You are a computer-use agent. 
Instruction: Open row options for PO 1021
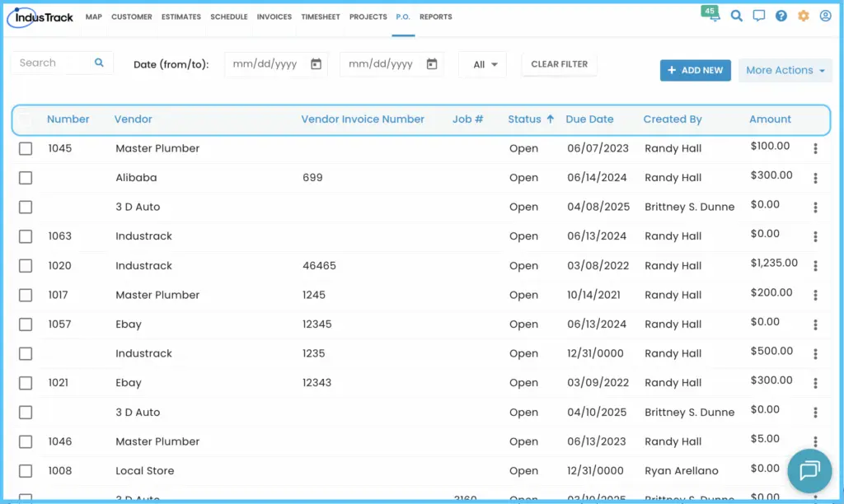tap(815, 383)
